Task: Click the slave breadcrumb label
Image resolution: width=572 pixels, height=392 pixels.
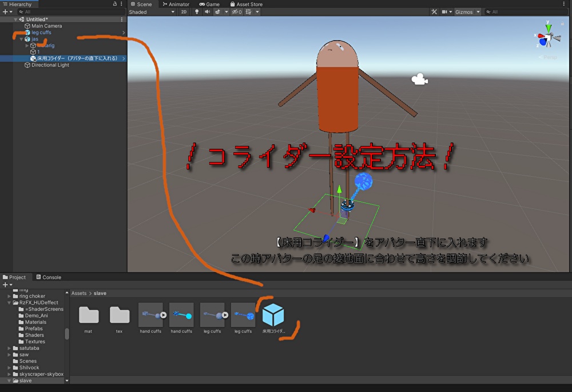Action: coord(100,292)
